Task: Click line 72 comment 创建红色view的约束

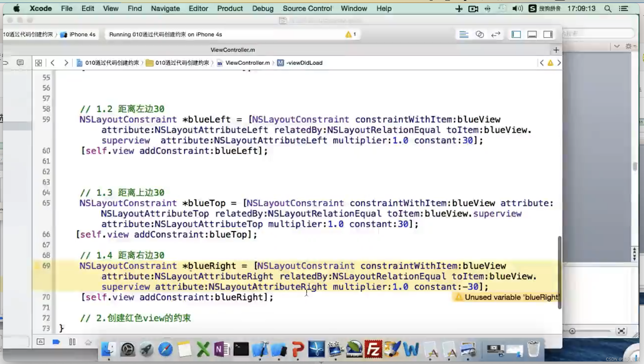Action: pos(135,317)
